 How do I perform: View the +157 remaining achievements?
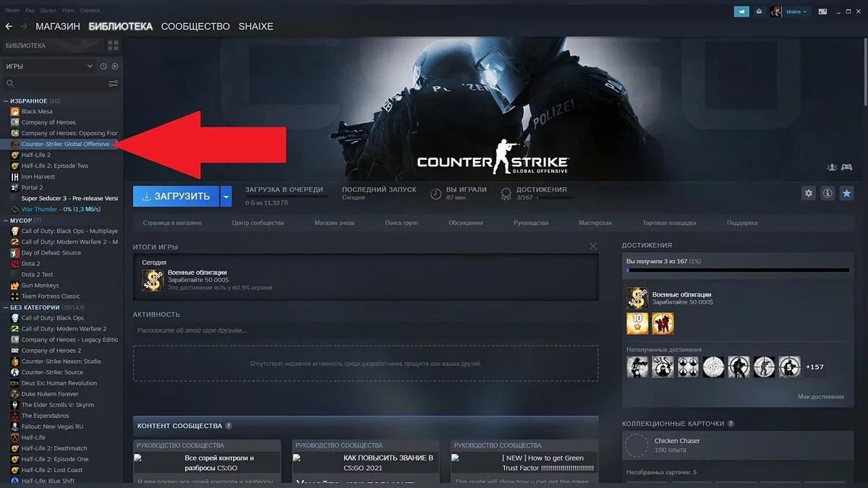click(814, 367)
